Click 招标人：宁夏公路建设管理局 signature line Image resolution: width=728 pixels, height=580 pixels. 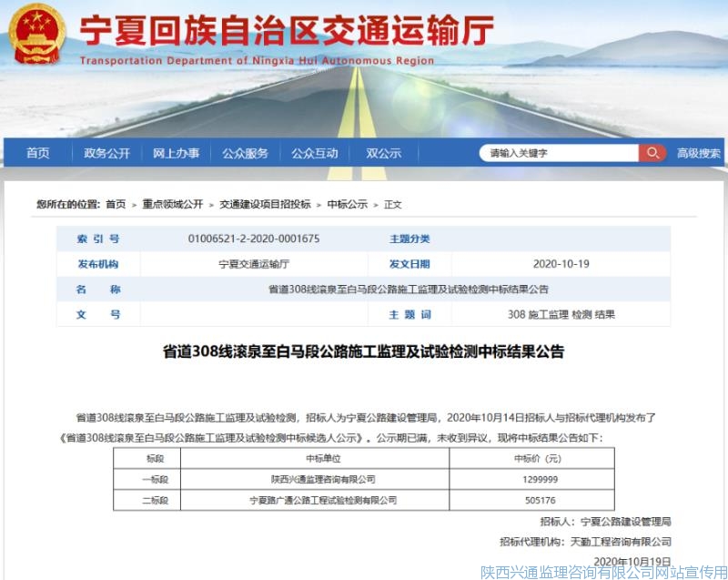click(x=605, y=522)
